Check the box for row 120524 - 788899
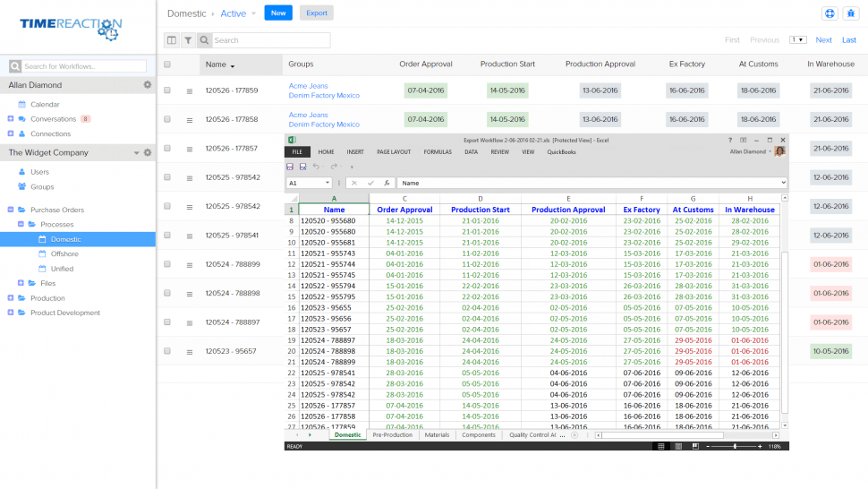This screenshot has height=489, width=868. (x=167, y=264)
